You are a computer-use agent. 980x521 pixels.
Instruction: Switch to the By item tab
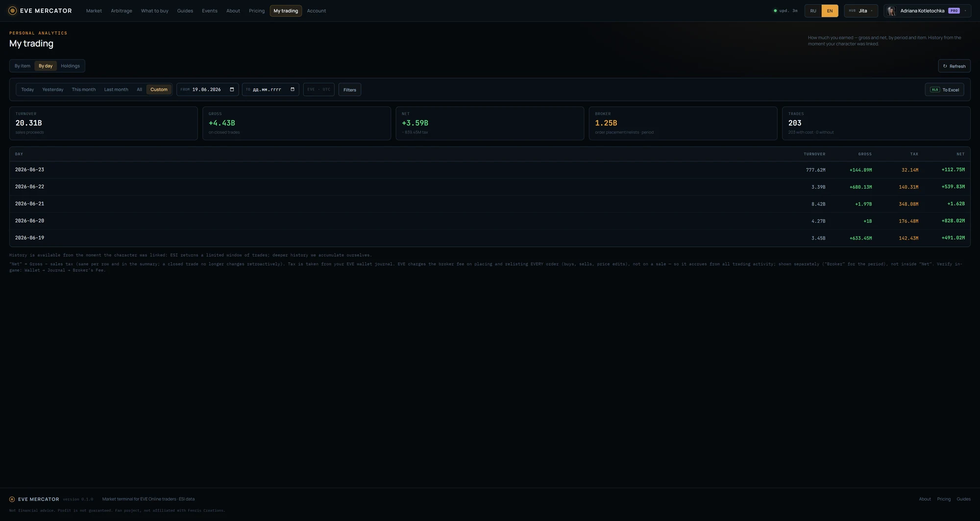pos(23,66)
